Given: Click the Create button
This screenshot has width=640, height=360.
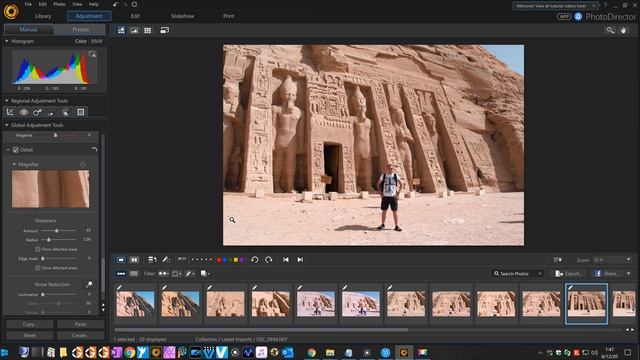Looking at the screenshot, I should (80, 335).
